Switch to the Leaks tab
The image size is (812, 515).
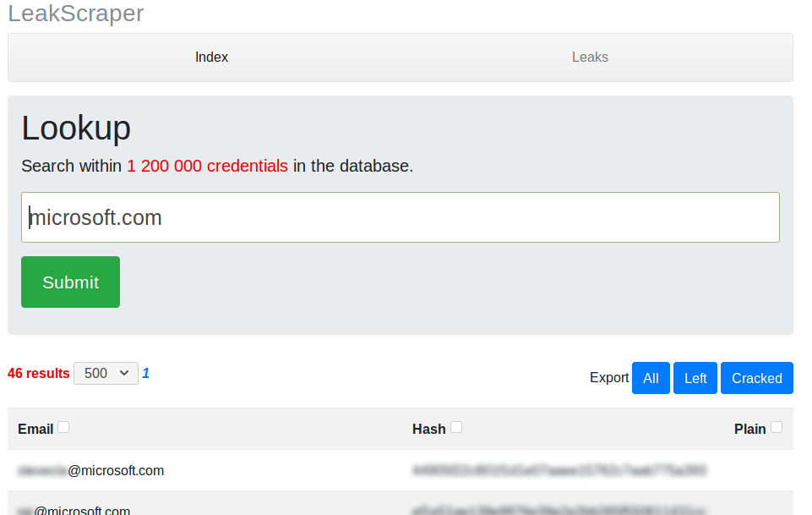[x=590, y=57]
